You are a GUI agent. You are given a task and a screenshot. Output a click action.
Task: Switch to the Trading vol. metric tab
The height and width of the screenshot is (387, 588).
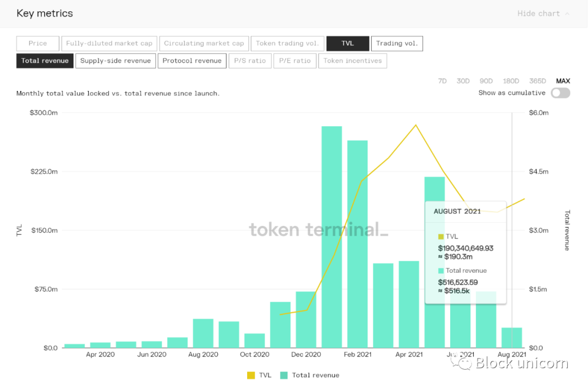(397, 43)
